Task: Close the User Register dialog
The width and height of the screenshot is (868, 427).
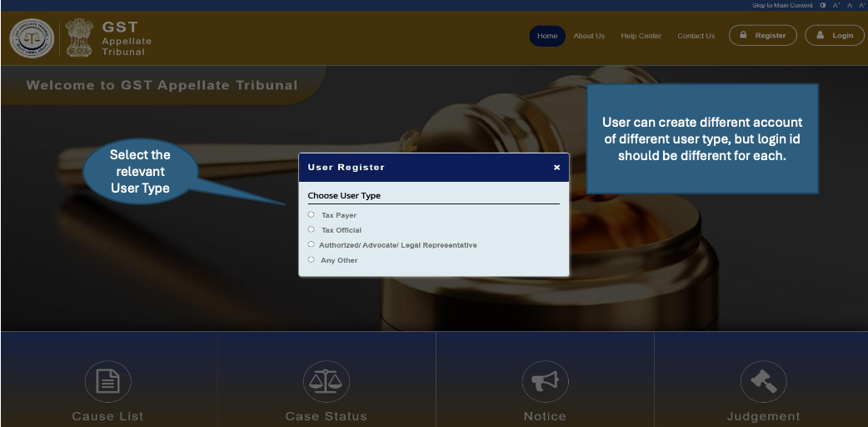Action: 557,168
